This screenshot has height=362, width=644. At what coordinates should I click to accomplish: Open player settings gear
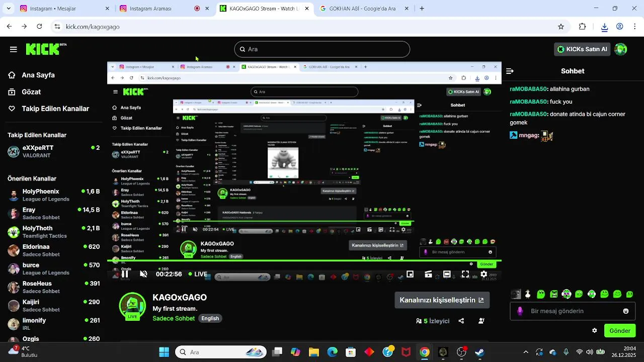(x=484, y=274)
